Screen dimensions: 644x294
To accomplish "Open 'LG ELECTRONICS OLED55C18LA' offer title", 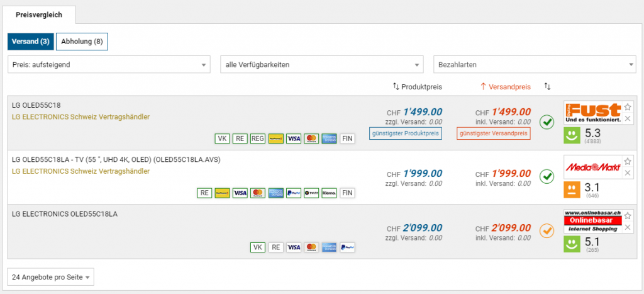I will (x=65, y=213).
